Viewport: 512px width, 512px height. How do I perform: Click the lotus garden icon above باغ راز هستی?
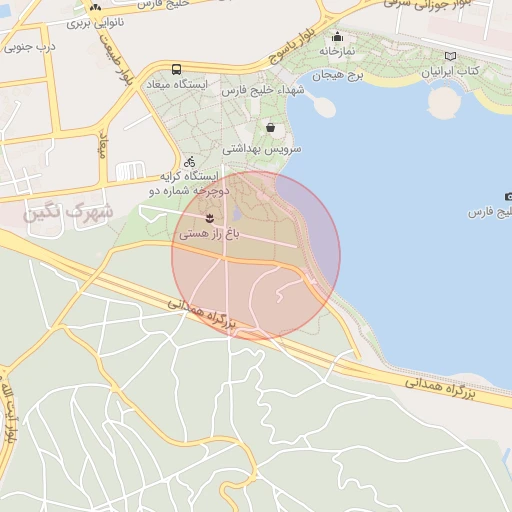[209, 218]
